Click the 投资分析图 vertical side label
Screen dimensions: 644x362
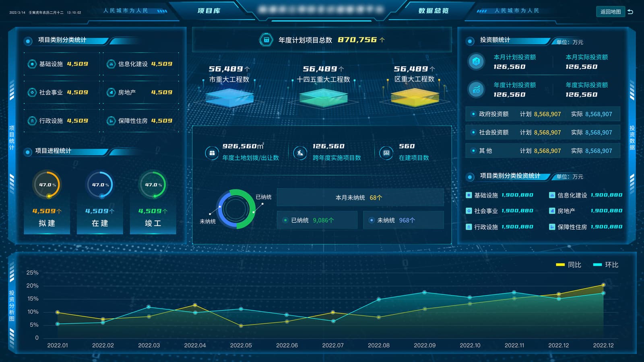[x=12, y=306]
